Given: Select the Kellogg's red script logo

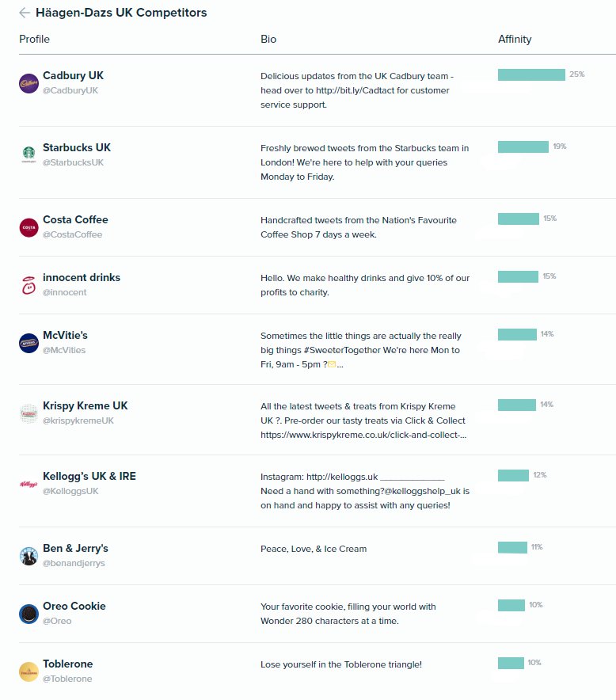Looking at the screenshot, I should (x=29, y=485).
